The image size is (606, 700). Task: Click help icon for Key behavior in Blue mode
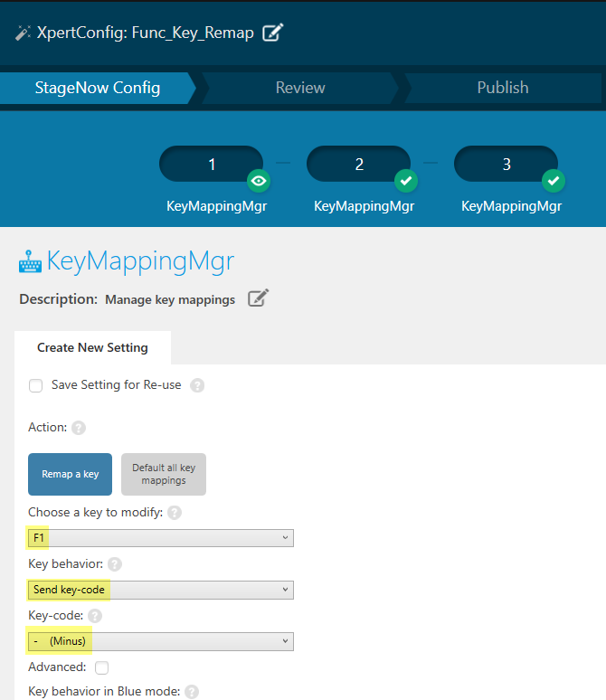click(191, 692)
